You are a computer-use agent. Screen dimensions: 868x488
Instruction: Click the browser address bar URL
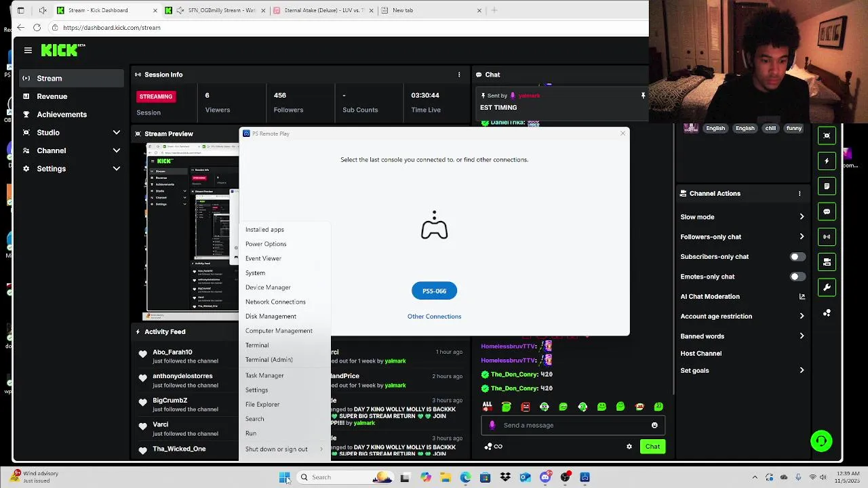pyautogui.click(x=112, y=28)
